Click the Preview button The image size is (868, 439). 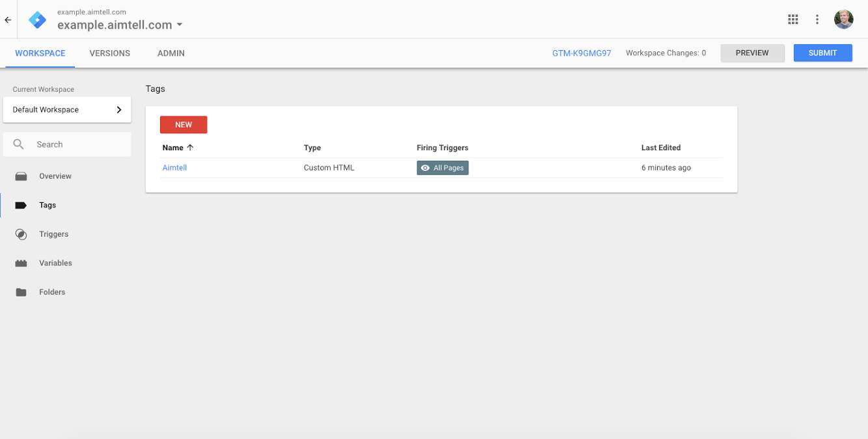[752, 53]
